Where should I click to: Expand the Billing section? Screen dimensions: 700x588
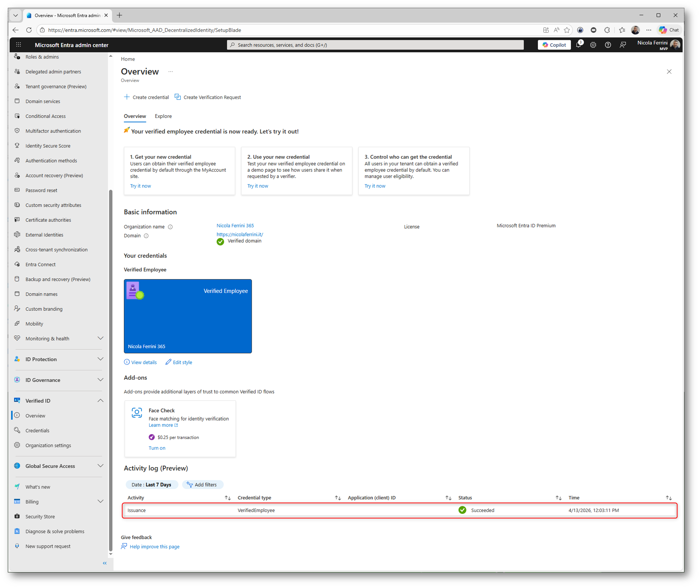point(100,501)
